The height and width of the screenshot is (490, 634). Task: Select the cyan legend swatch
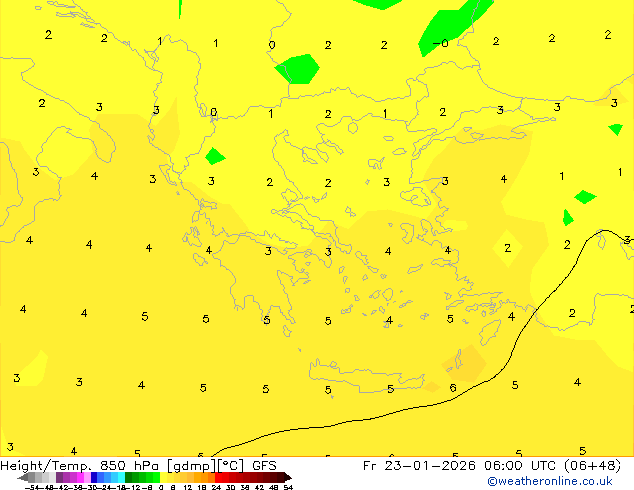(121, 477)
